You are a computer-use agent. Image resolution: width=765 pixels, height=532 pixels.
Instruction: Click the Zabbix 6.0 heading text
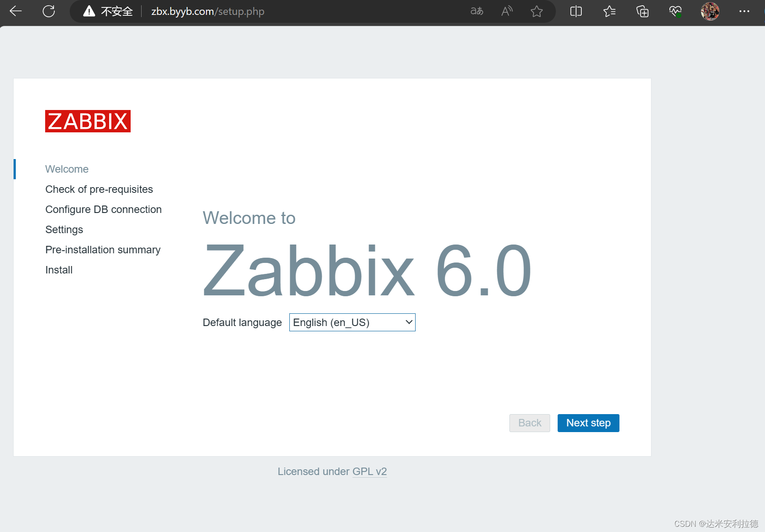point(367,271)
